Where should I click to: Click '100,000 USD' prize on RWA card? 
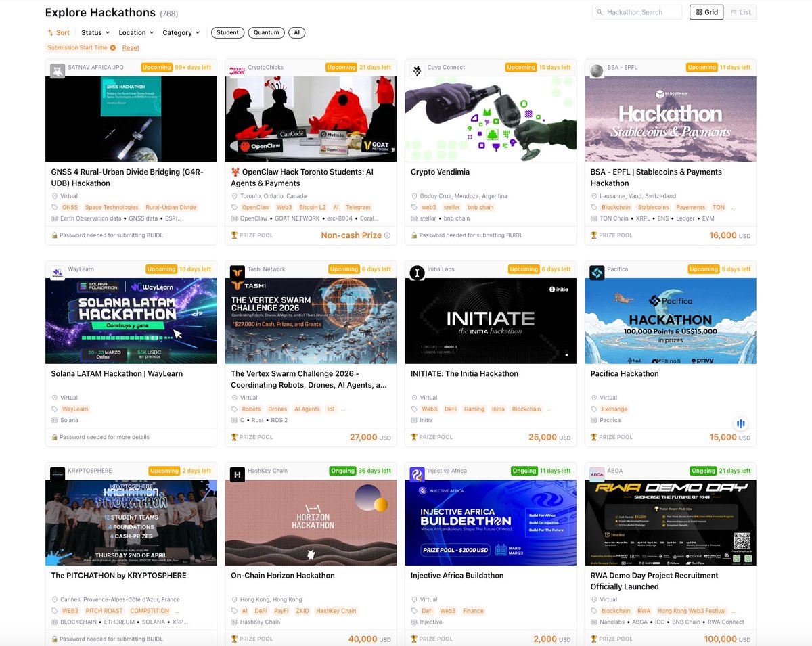(x=727, y=639)
